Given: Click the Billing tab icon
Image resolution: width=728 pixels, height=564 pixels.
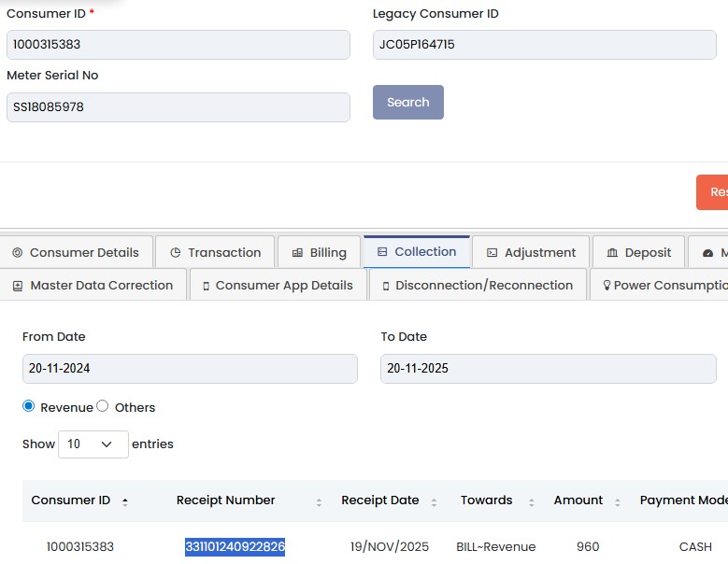Looking at the screenshot, I should [297, 252].
